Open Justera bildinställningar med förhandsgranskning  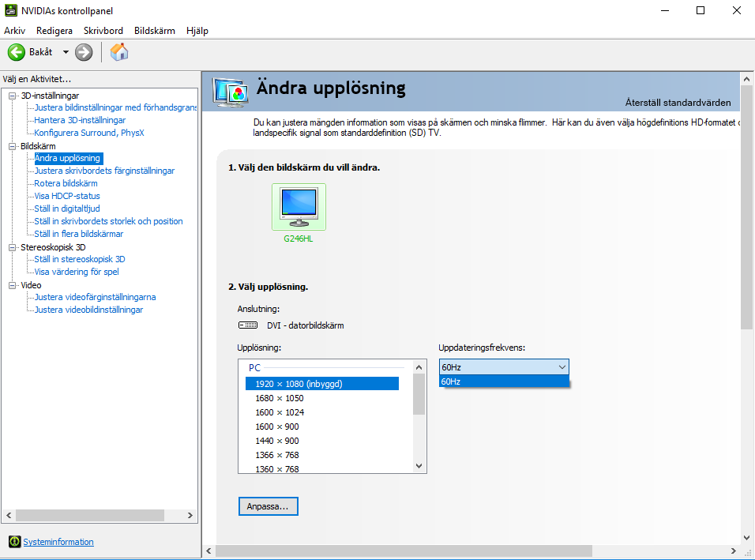(115, 107)
